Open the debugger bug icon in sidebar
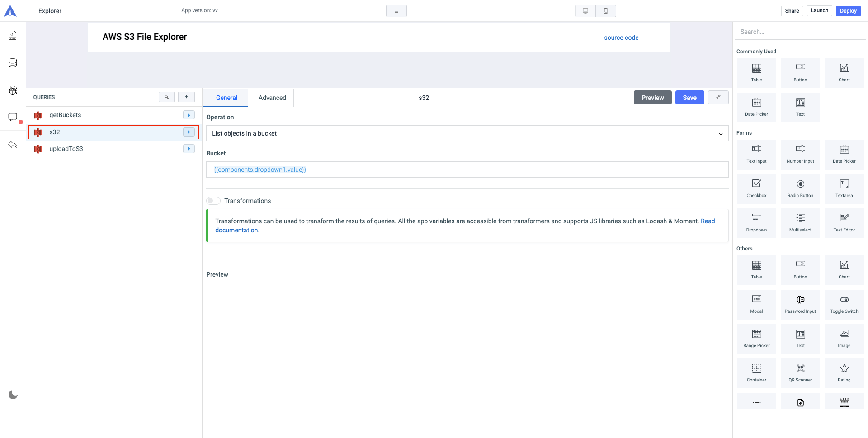The width and height of the screenshot is (868, 438). [x=13, y=90]
